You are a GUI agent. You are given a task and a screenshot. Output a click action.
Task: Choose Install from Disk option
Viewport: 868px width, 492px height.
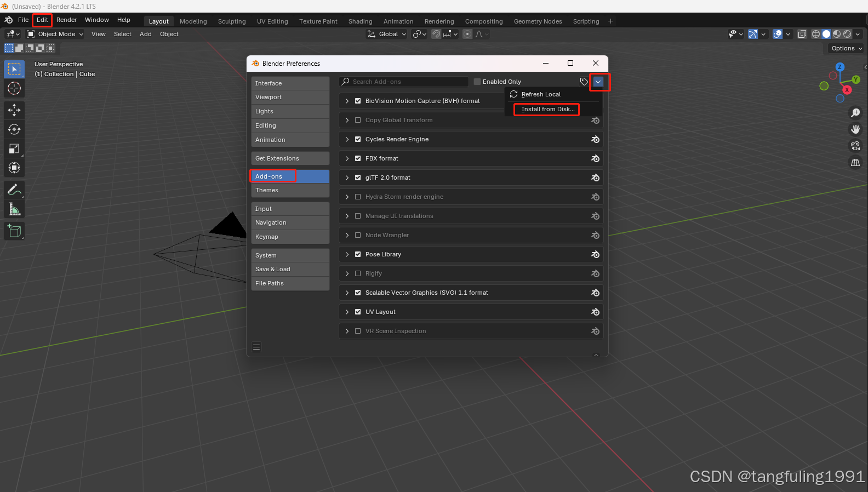(547, 109)
